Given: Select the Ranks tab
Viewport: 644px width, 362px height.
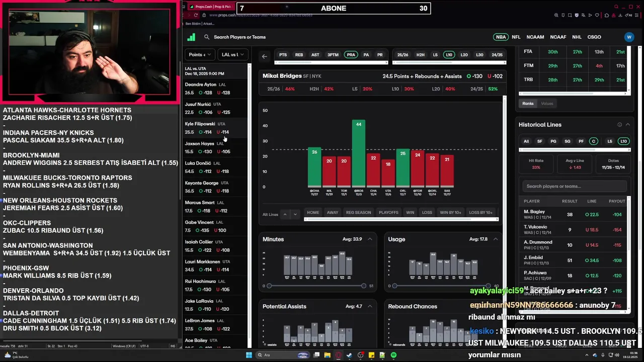Looking at the screenshot, I should pos(528,104).
